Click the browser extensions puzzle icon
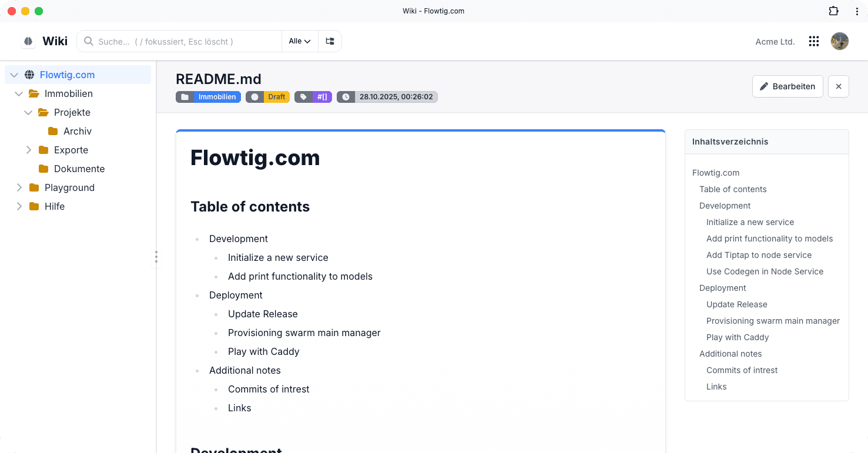The image size is (868, 453). click(833, 11)
